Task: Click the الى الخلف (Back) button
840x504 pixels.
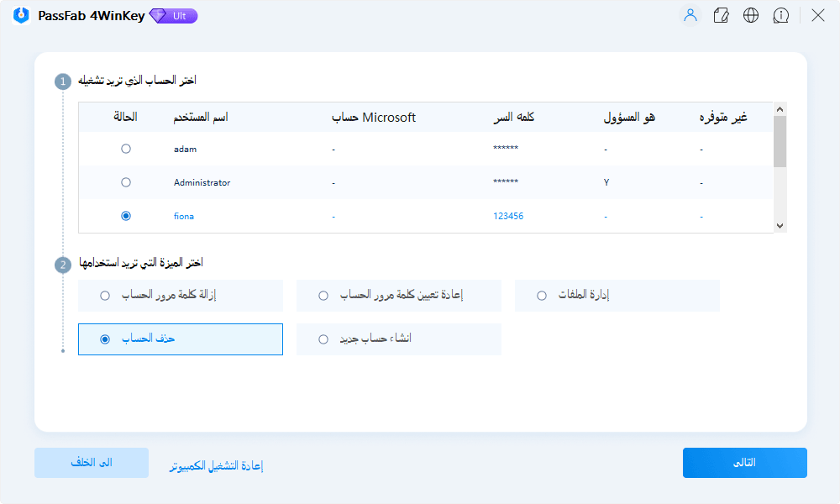Action: [91, 463]
